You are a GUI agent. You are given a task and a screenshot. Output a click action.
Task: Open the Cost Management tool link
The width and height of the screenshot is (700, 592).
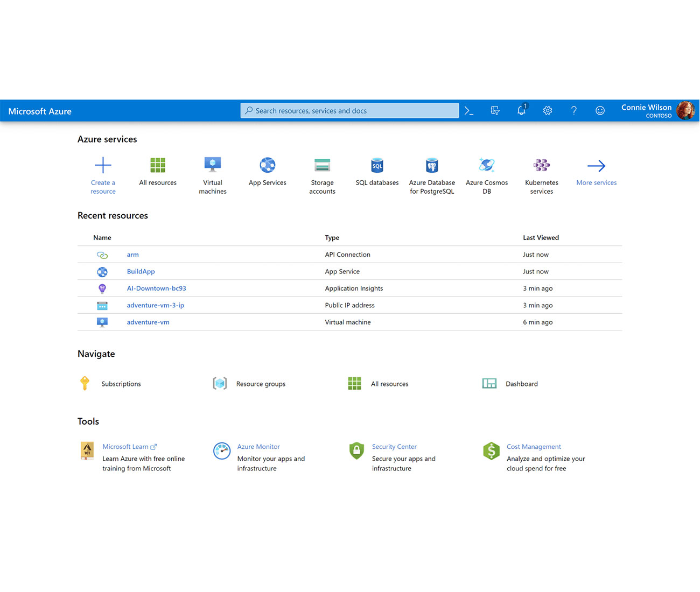tap(534, 447)
